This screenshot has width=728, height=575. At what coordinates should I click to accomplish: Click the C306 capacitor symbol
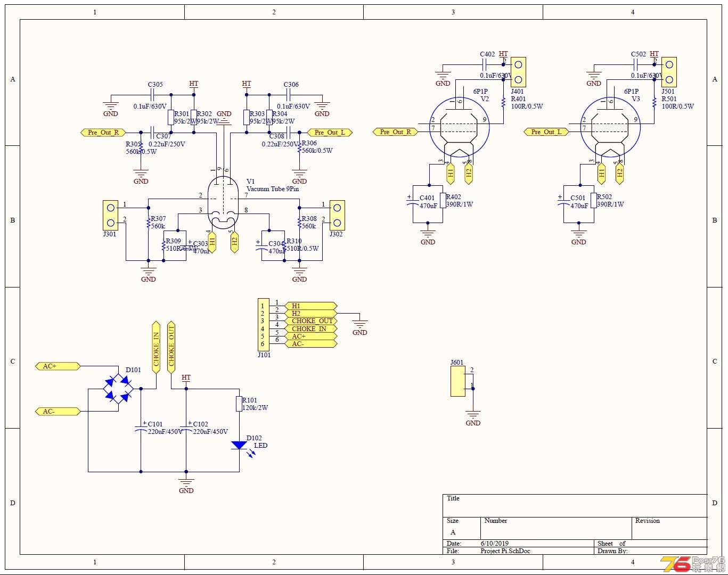288,95
